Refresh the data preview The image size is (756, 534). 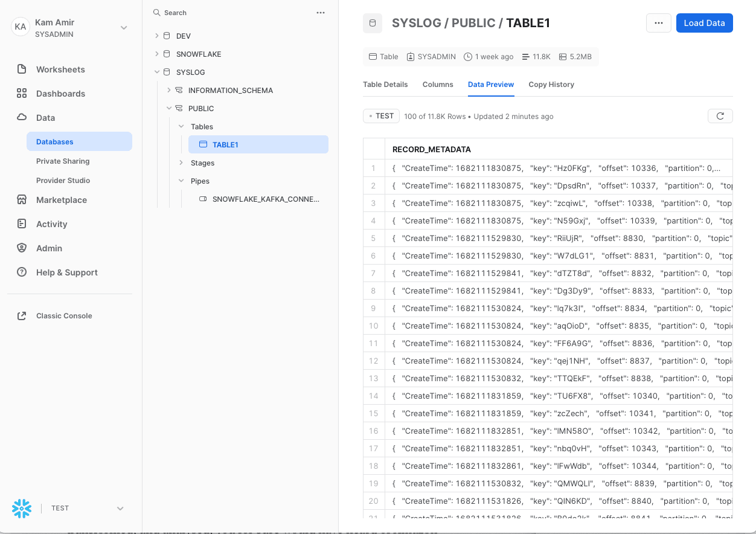tap(720, 116)
